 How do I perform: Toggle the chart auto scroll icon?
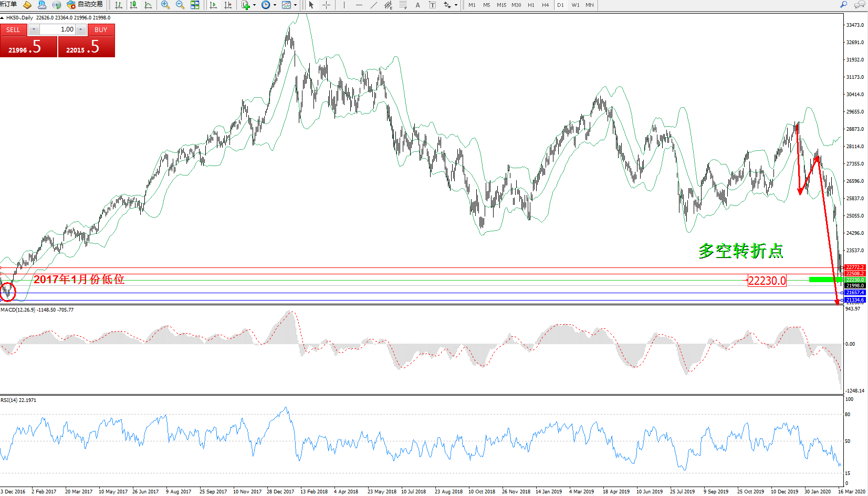(x=213, y=5)
